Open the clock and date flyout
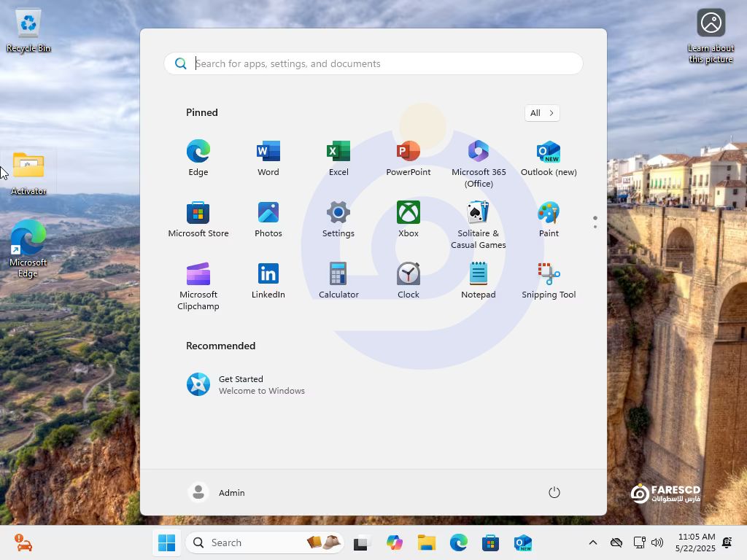This screenshot has height=560, width=747. click(695, 542)
